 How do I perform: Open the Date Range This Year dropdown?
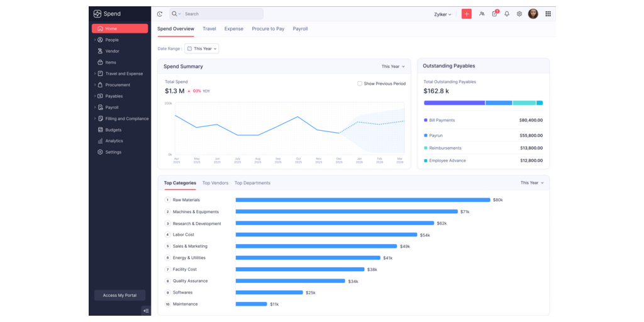[x=201, y=48]
